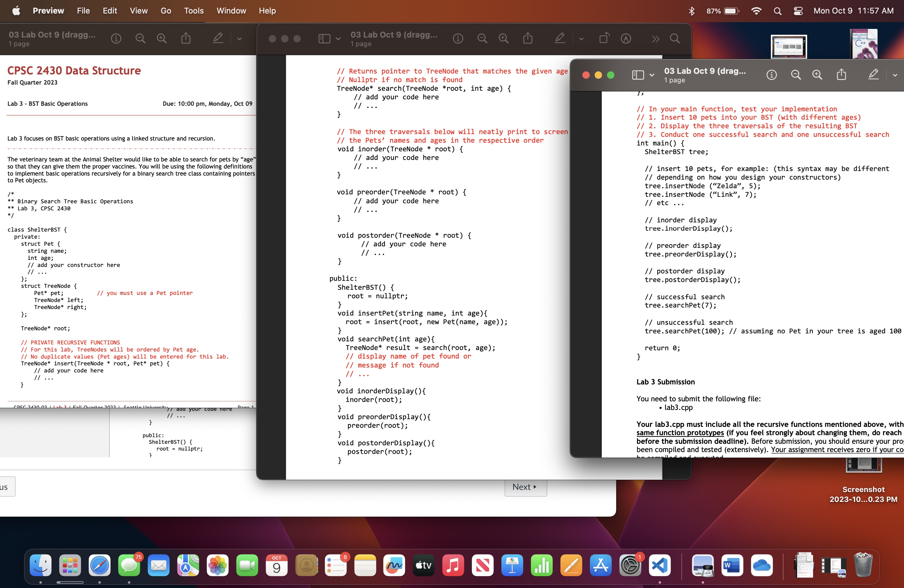Image resolution: width=904 pixels, height=588 pixels.
Task: Open the Go menu
Action: pos(166,11)
